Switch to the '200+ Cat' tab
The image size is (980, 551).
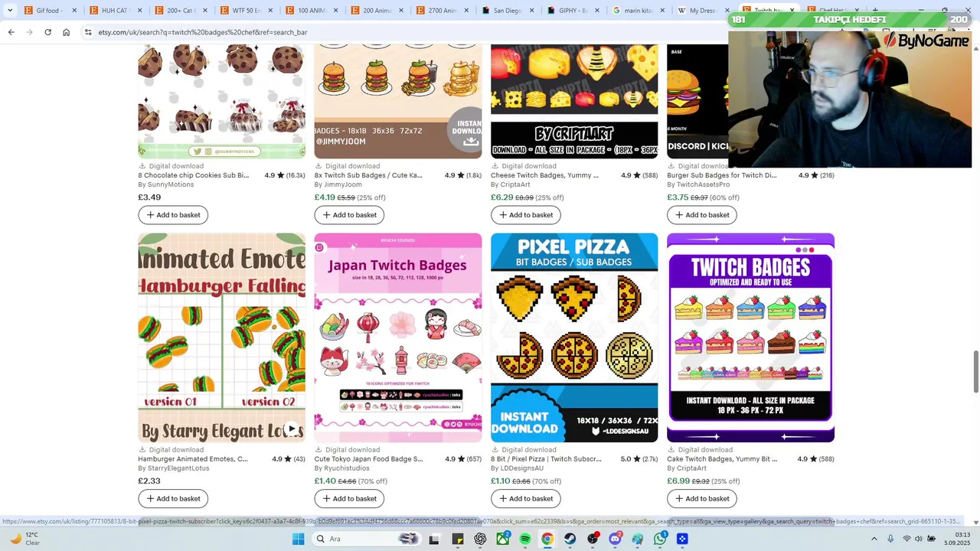point(181,11)
